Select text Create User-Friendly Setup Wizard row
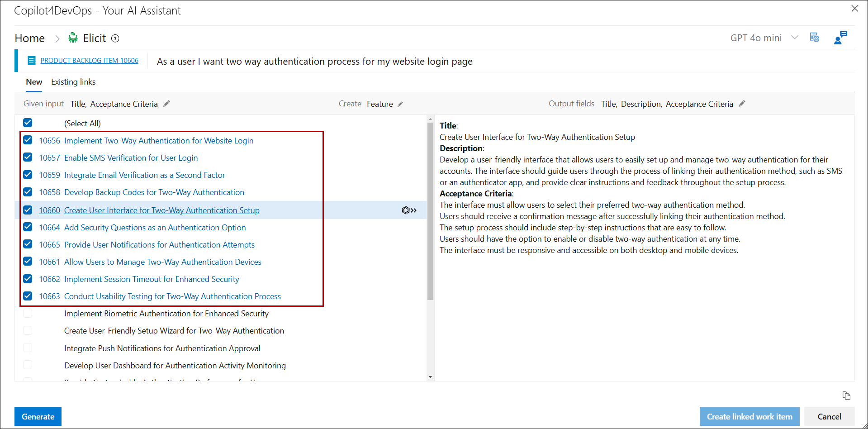This screenshot has height=429, width=868. click(x=174, y=331)
